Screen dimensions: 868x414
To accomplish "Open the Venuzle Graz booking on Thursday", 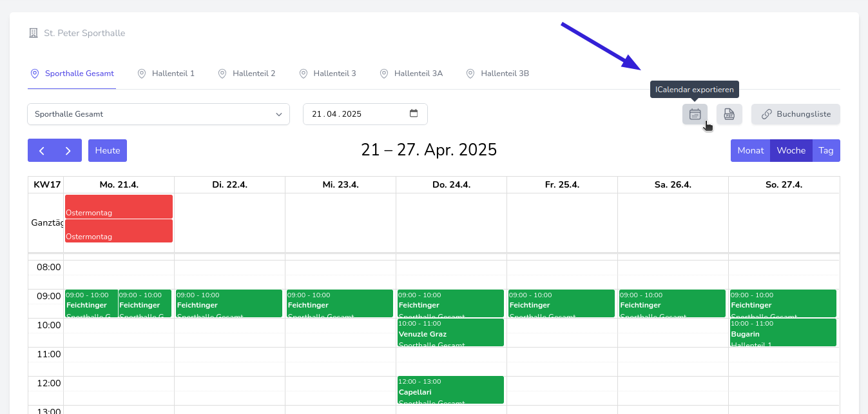I will point(450,333).
